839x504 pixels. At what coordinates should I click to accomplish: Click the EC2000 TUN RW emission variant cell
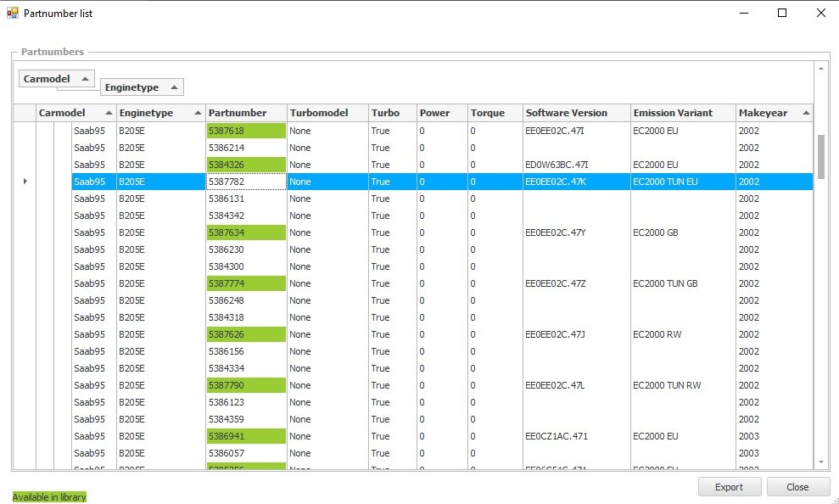pos(683,385)
